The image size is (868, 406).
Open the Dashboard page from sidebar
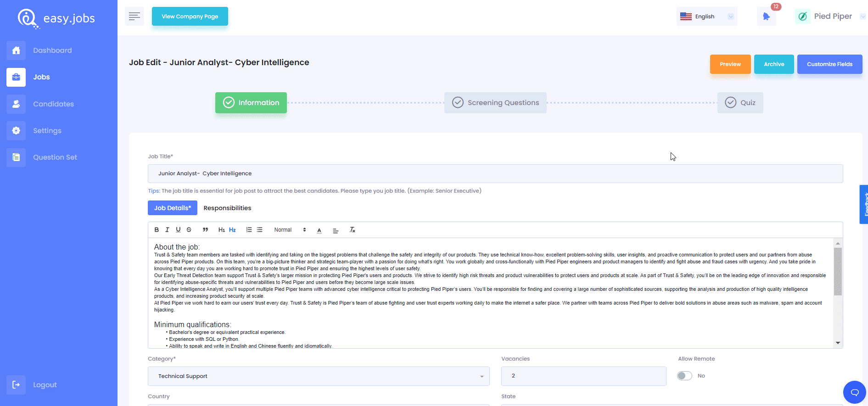click(x=52, y=50)
